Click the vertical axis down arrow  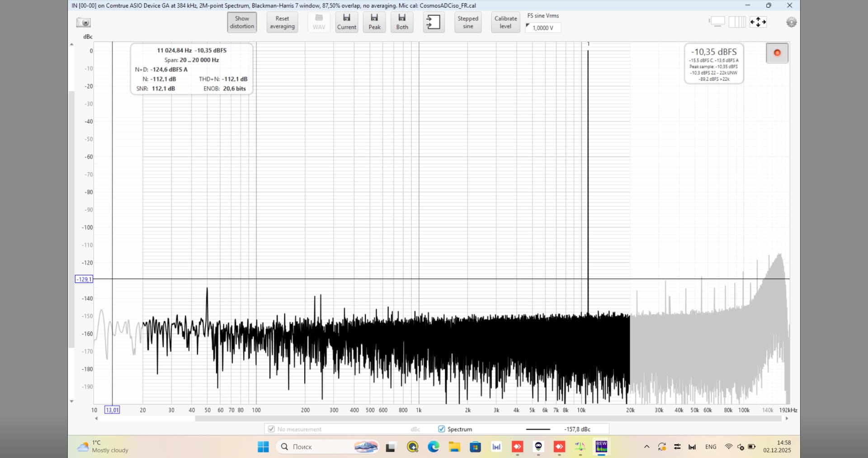pos(71,401)
